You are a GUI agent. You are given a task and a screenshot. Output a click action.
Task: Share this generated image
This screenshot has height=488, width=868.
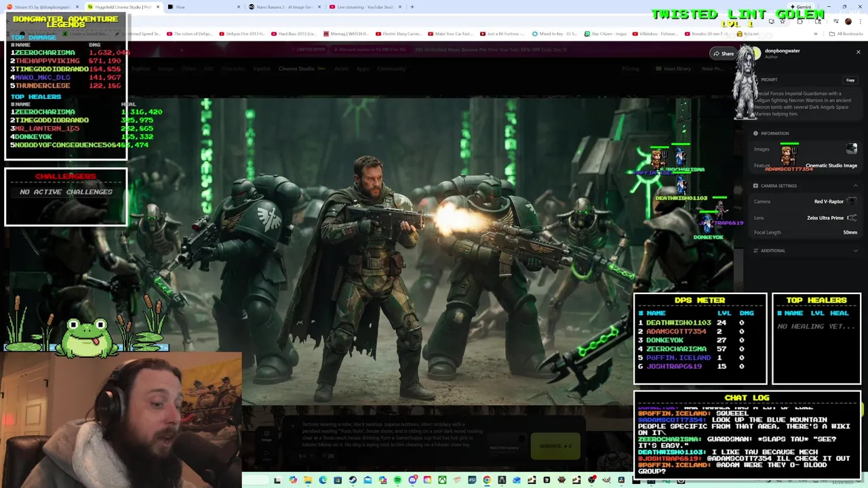click(x=724, y=54)
